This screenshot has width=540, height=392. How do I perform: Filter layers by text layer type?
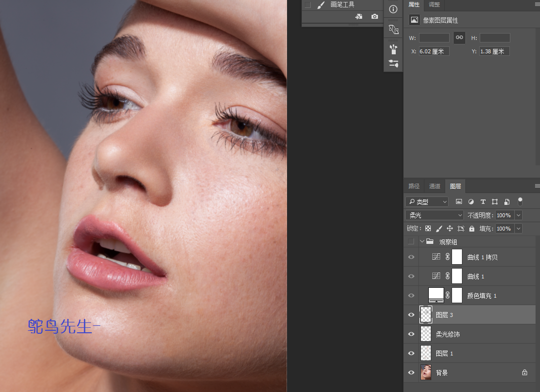click(x=483, y=202)
